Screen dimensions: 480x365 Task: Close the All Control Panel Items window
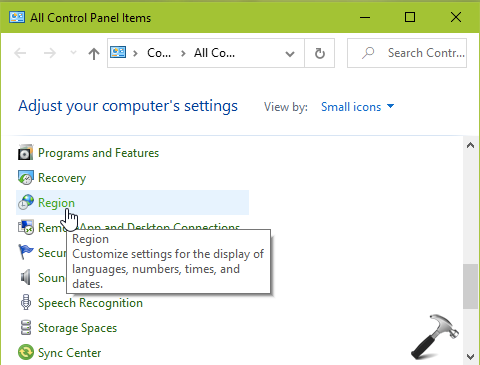coord(456,17)
